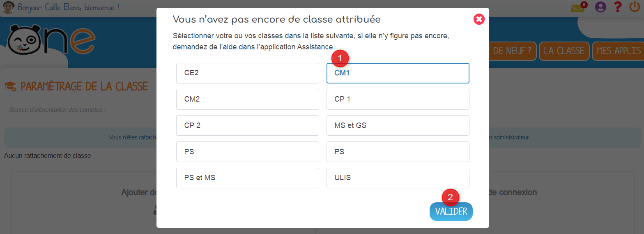The height and width of the screenshot is (234, 644).
Task: Open the La Classe menu
Action: tap(564, 51)
